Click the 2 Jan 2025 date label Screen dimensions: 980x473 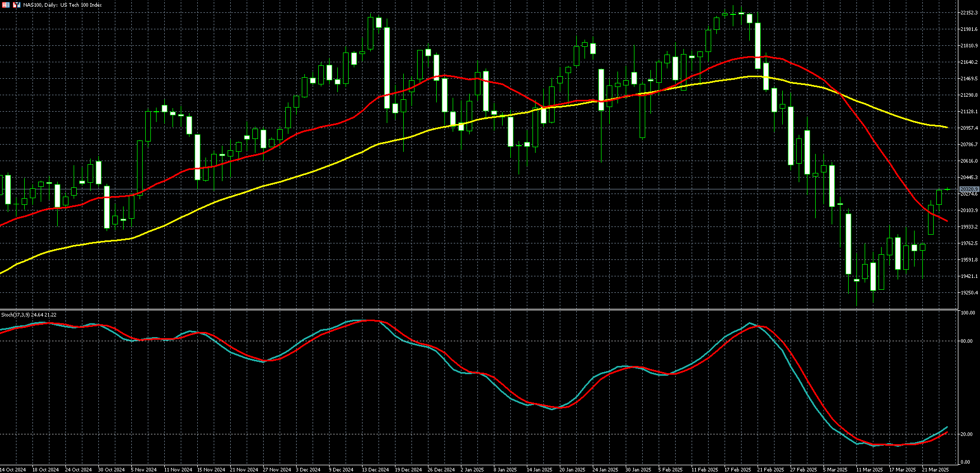(473, 470)
